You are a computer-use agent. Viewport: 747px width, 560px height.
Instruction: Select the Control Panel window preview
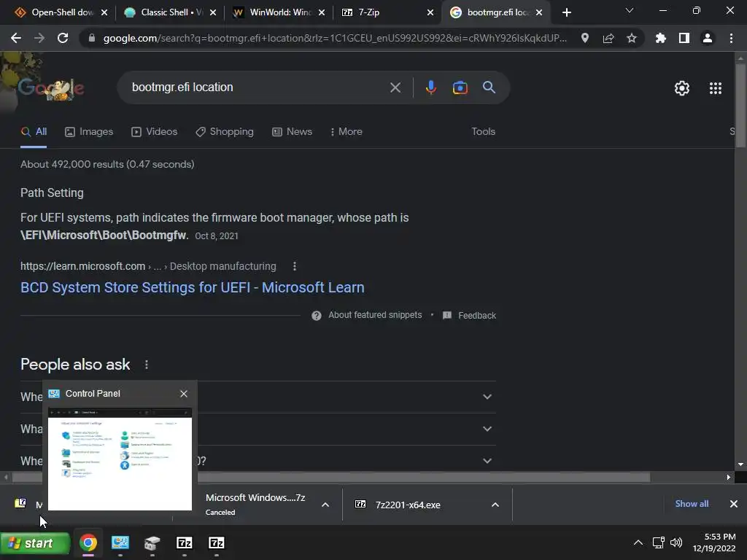click(x=120, y=459)
